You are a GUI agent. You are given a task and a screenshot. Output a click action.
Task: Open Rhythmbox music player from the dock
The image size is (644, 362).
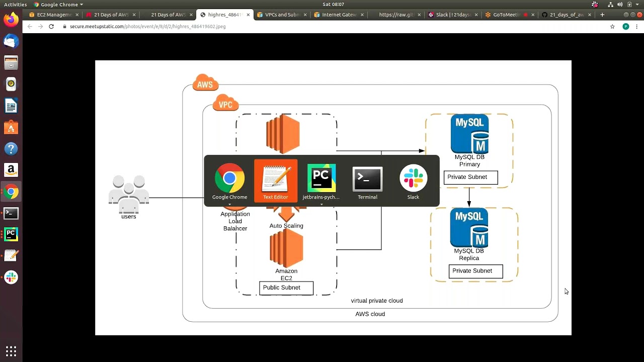(11, 84)
